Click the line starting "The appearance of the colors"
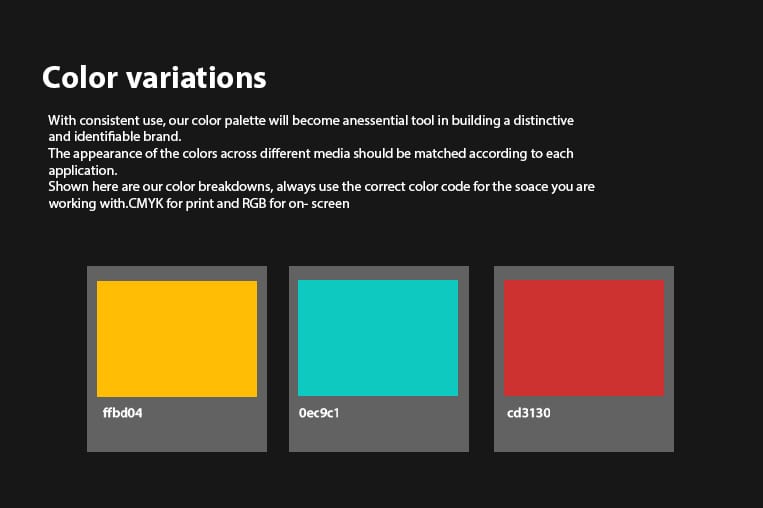 pos(310,153)
